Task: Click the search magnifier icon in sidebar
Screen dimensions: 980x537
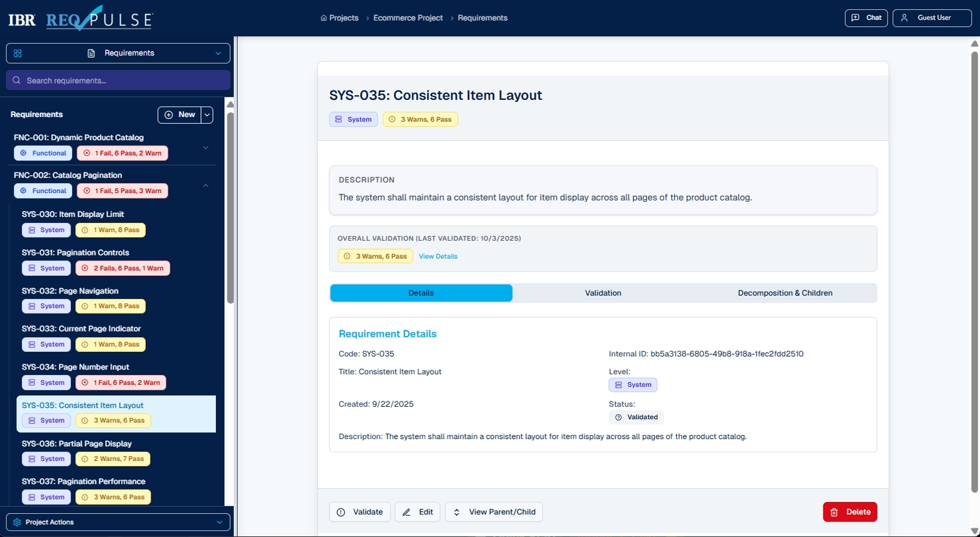Action: [x=17, y=80]
